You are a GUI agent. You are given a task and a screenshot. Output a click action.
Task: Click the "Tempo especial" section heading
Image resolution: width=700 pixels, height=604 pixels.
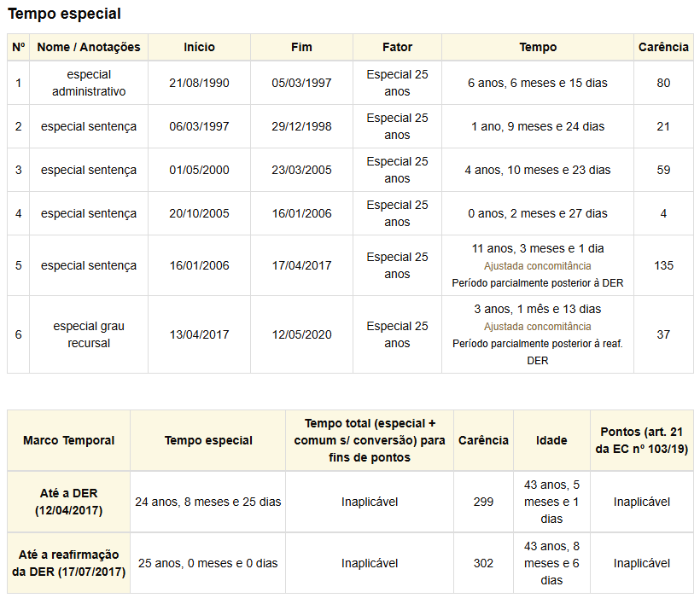pos(64,14)
